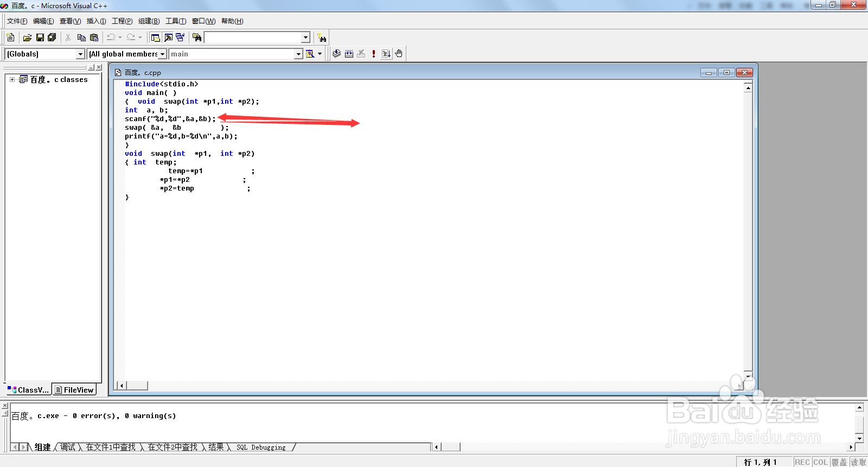The image size is (868, 467).
Task: Click the Find in Files binoculars icon
Action: pyautogui.click(x=197, y=37)
